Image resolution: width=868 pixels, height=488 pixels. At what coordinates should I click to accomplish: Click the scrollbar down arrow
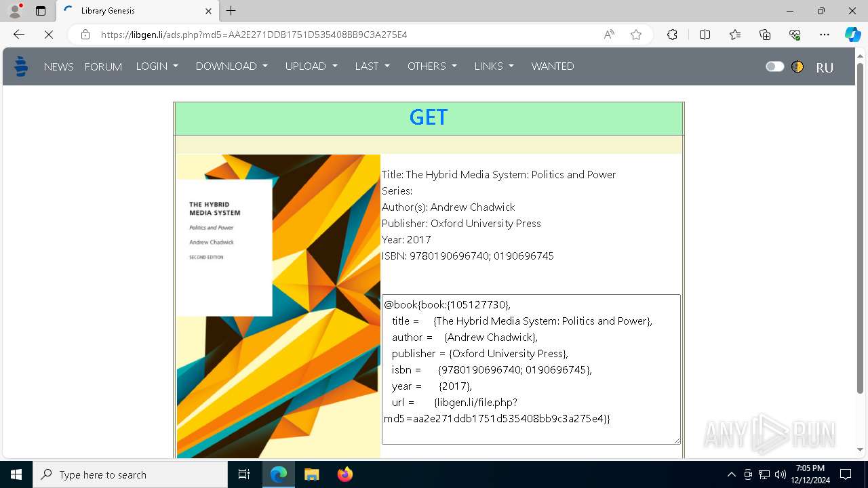coord(861,450)
